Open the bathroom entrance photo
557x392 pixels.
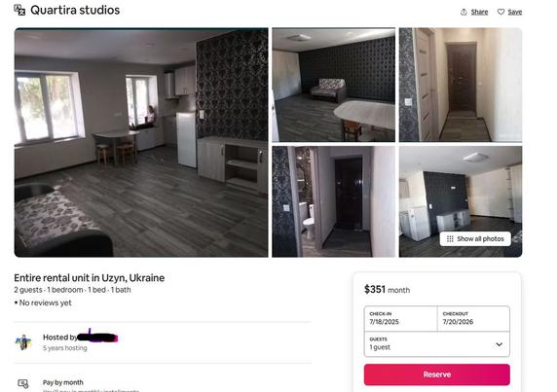pos(334,201)
